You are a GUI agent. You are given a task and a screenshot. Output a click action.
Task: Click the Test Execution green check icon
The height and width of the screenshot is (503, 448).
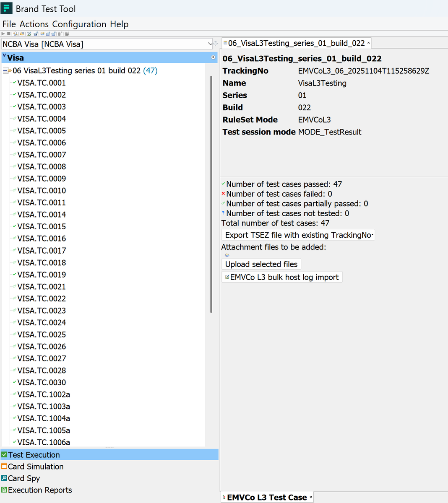point(4,454)
